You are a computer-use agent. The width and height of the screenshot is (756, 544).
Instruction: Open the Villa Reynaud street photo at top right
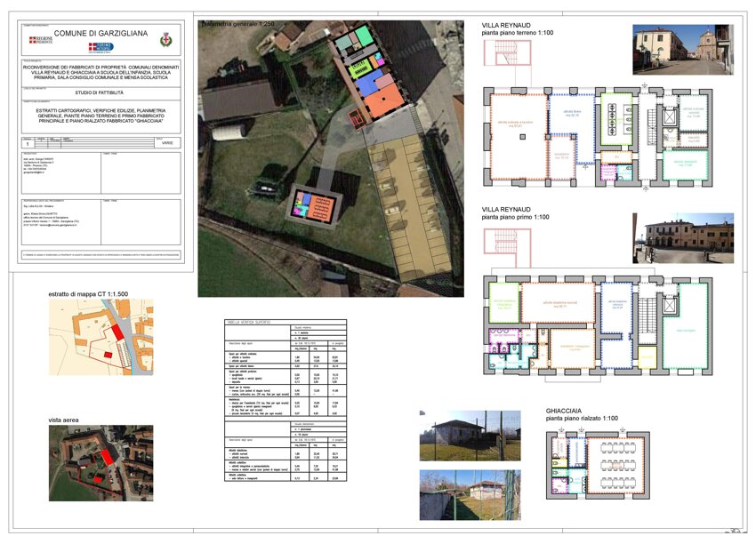tap(682, 49)
